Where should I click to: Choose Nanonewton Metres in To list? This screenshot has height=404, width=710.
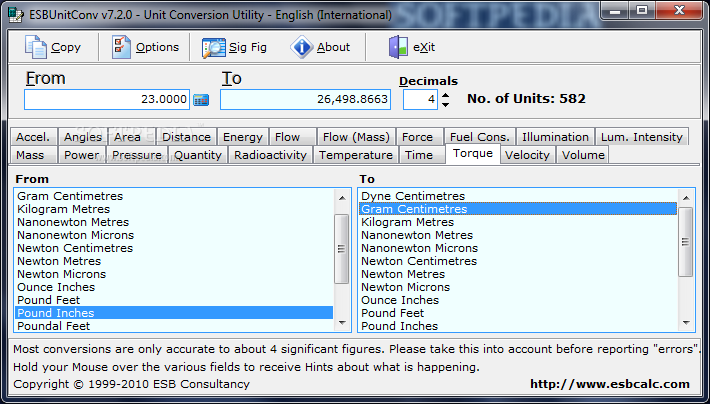[518, 235]
